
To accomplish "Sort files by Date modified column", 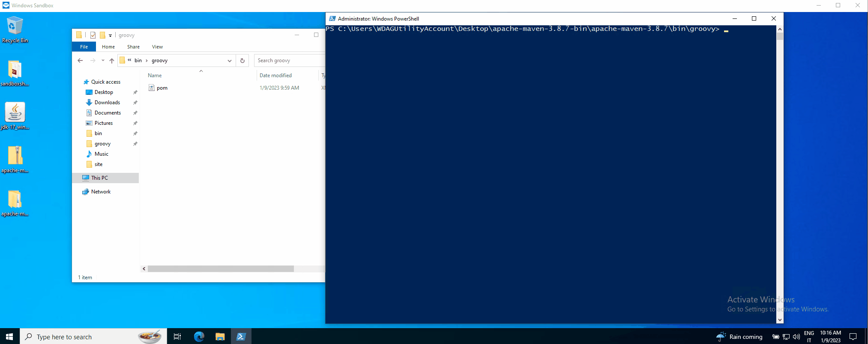I will [275, 75].
